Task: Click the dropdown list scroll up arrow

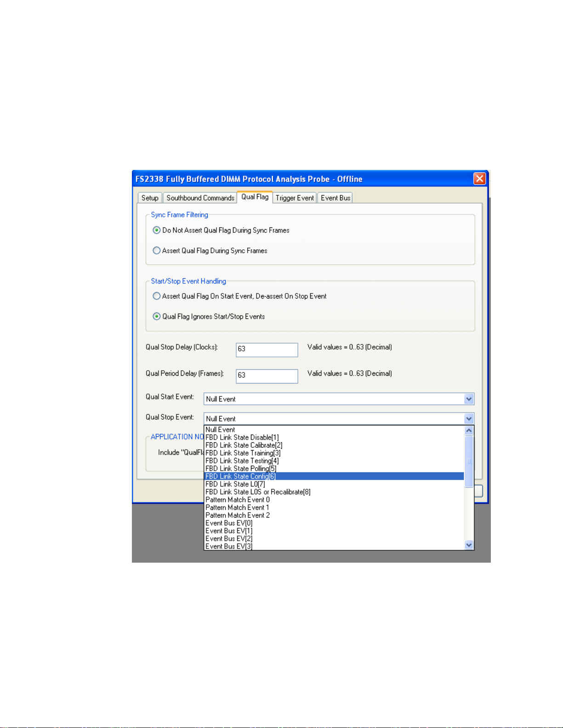Action: coord(469,430)
